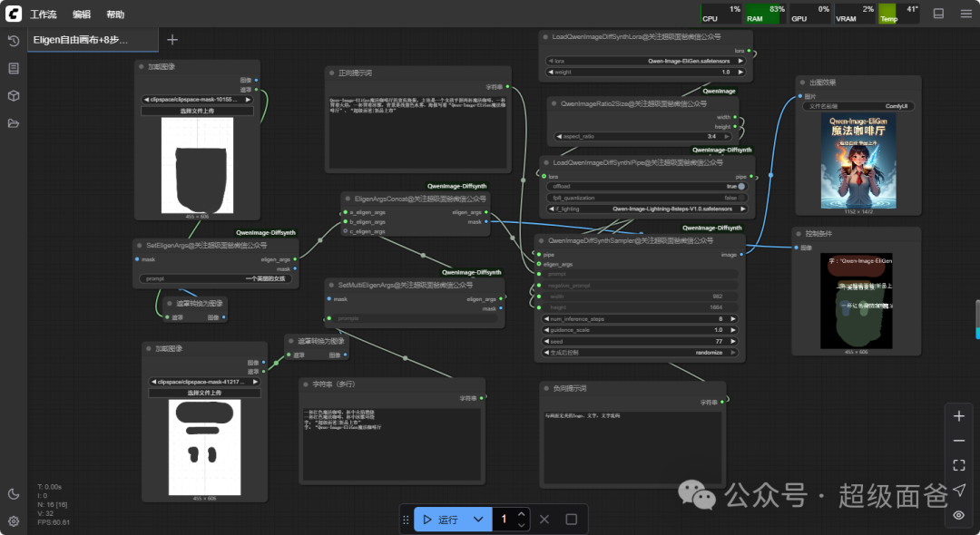980x535 pixels.
Task: Click the 控制条件 preview image
Action: [857, 301]
